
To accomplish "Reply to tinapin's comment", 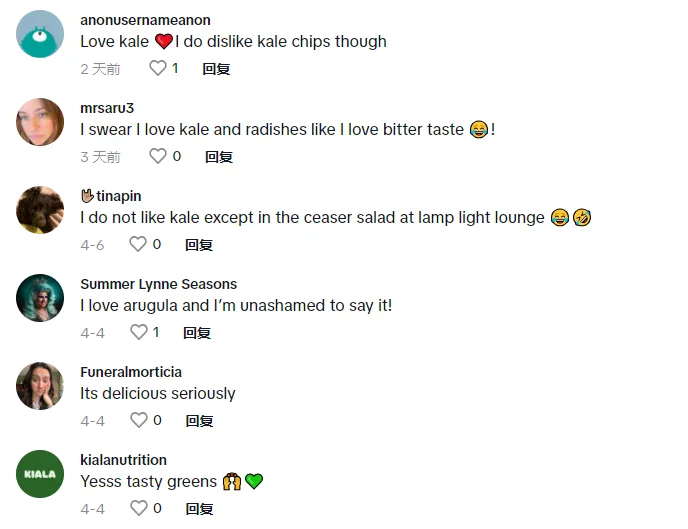I will [199, 245].
